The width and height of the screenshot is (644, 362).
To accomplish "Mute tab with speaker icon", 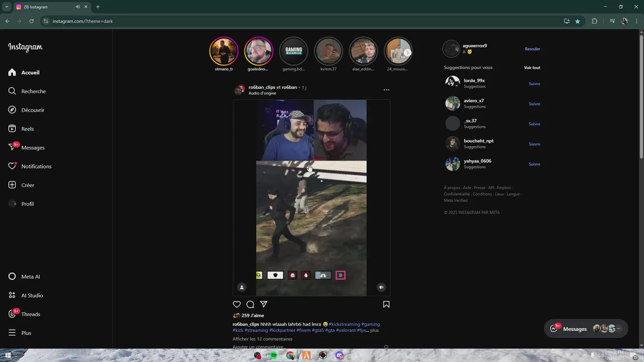I will pos(77,7).
